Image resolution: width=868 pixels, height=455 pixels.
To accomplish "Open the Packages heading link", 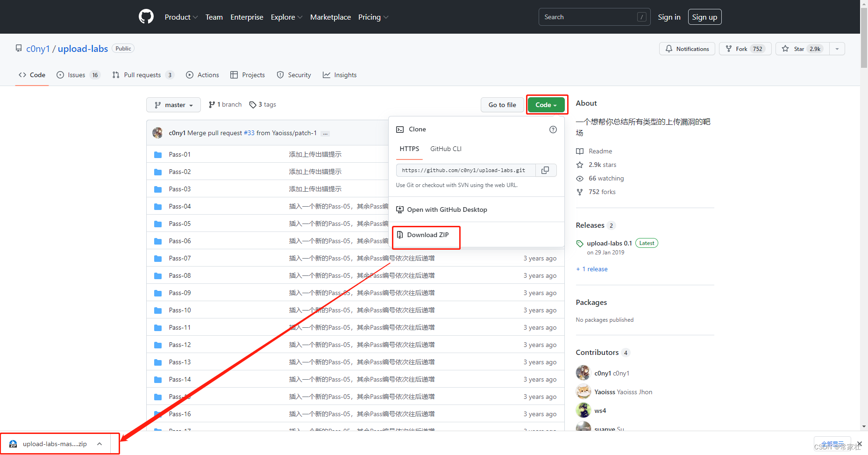I will click(x=591, y=303).
